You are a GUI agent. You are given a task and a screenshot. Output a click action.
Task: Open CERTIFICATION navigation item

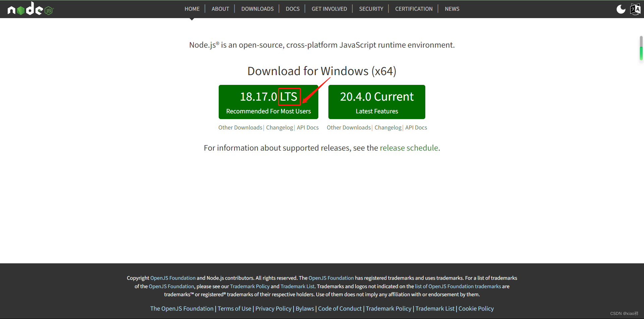pos(414,9)
